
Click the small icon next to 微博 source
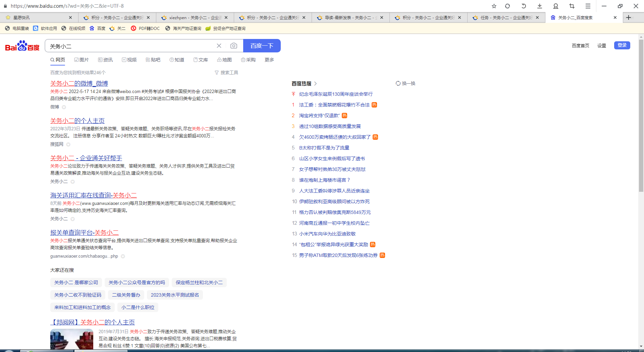[64, 107]
